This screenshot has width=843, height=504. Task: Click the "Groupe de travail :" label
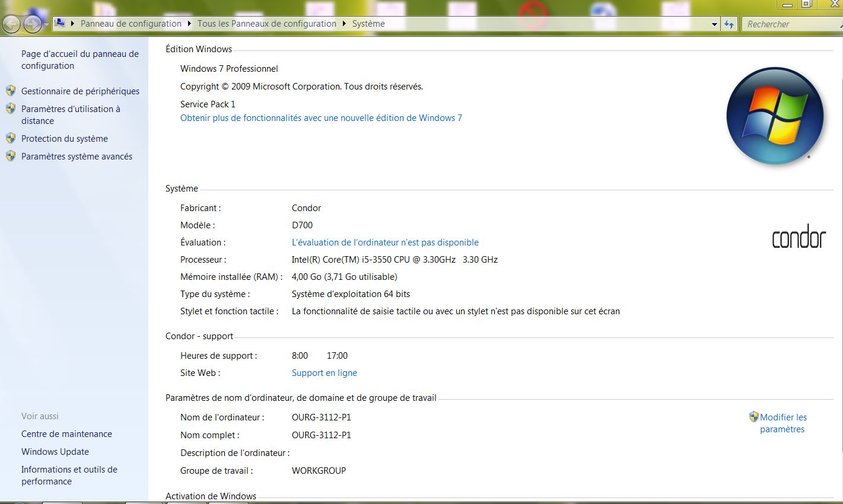coord(217,471)
